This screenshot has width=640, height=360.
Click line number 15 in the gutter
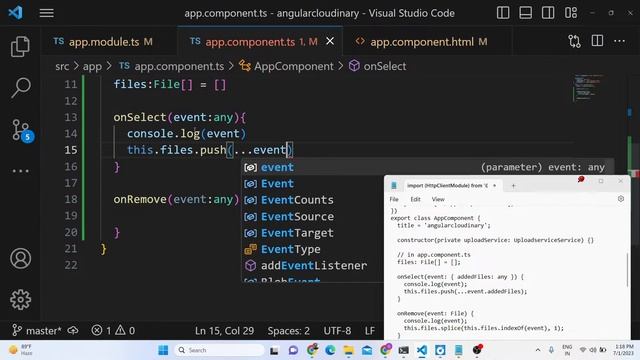tap(71, 150)
